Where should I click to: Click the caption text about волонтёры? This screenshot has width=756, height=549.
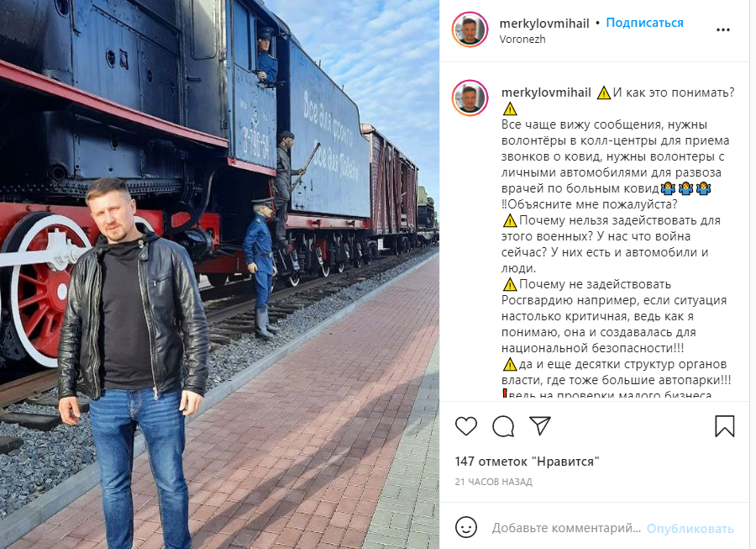(615, 156)
